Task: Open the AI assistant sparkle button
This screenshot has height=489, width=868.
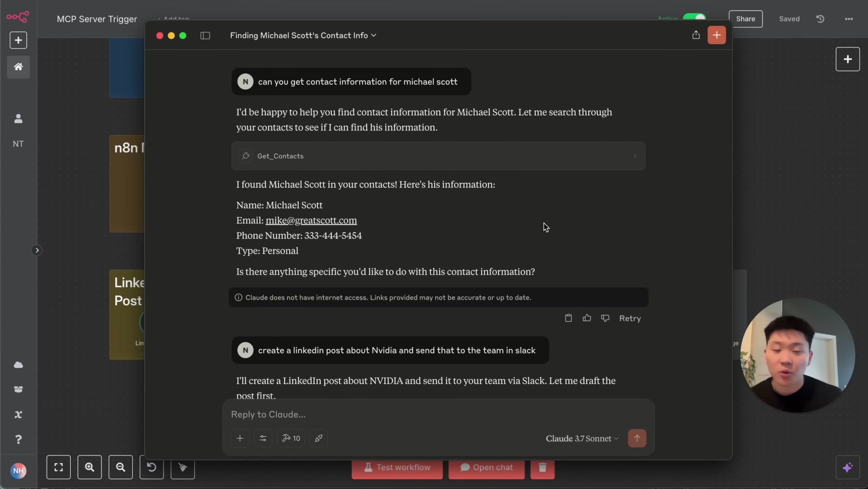Action: [x=848, y=468]
